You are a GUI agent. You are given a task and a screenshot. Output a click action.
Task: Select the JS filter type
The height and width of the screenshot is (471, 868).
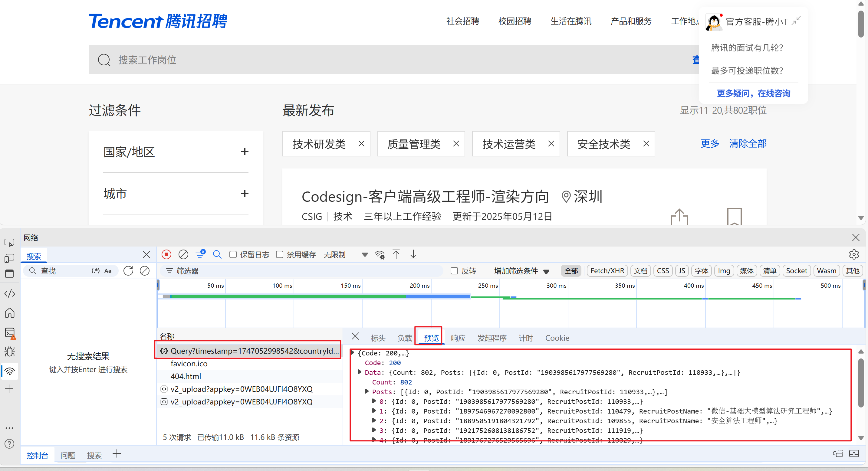pos(682,271)
